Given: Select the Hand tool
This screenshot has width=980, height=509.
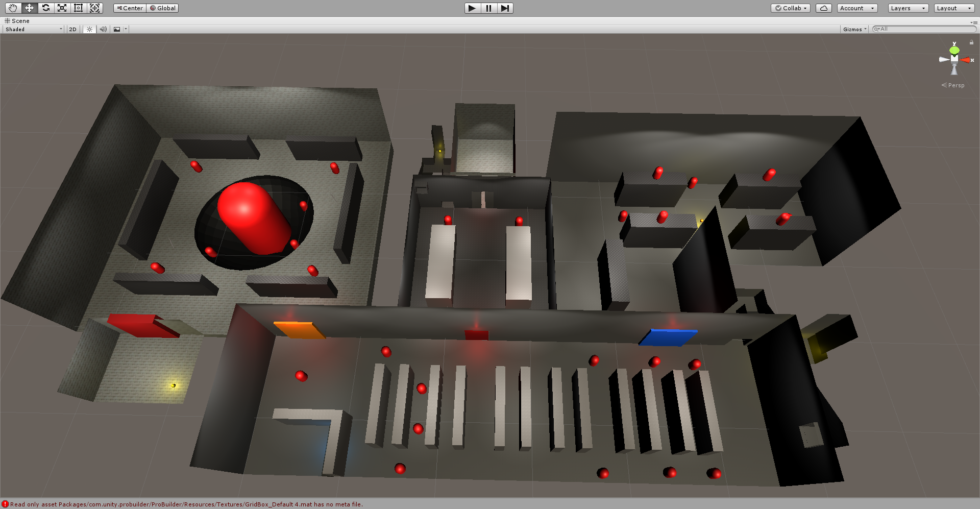Looking at the screenshot, I should click(12, 8).
